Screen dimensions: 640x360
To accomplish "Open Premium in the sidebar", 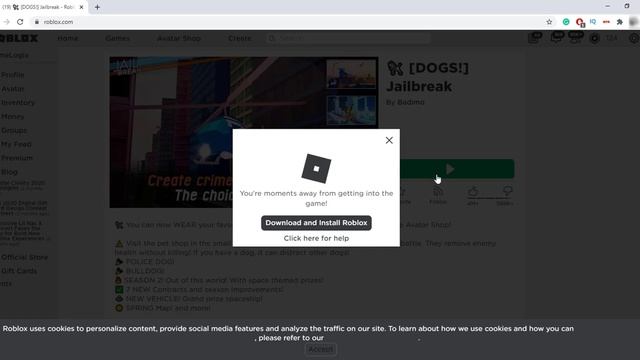I will click(x=16, y=158).
